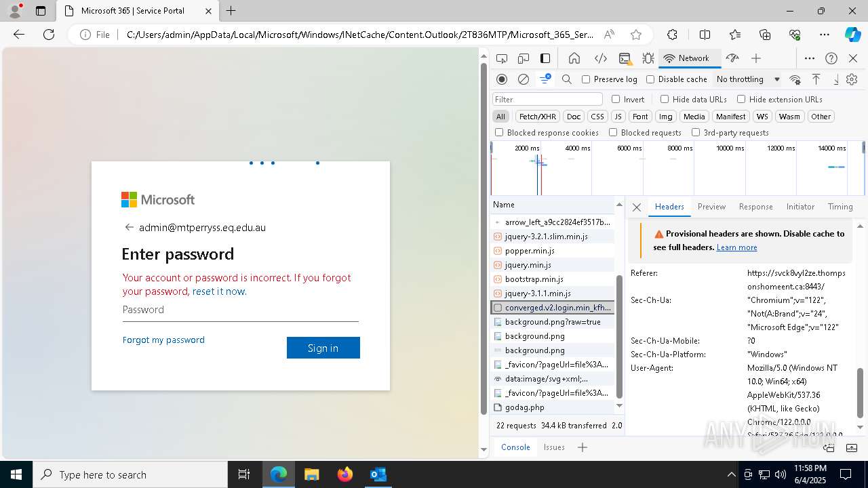
Task: Open Network settings gear icon
Action: 852,79
